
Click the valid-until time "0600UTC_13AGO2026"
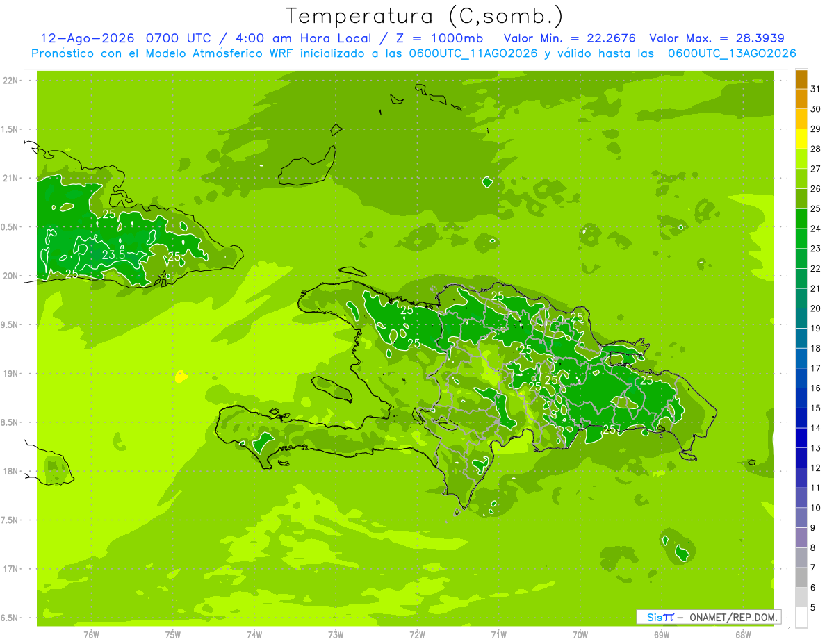[732, 53]
